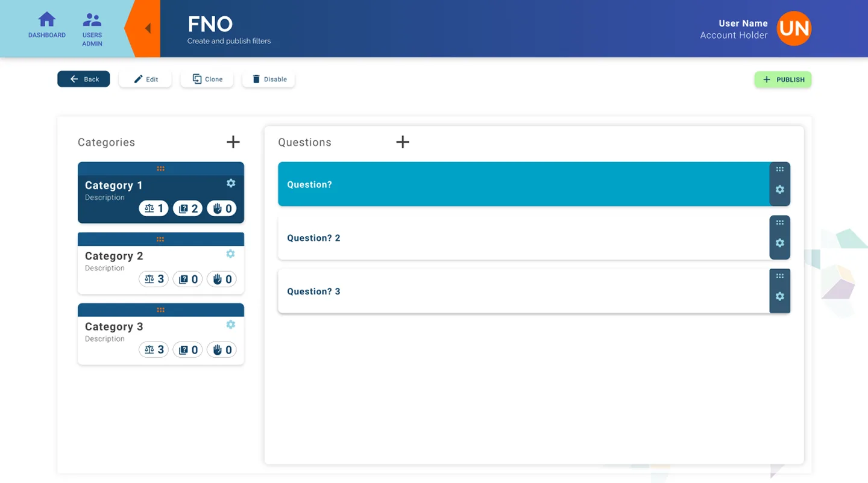Grab drag handle on first Question

(x=780, y=169)
